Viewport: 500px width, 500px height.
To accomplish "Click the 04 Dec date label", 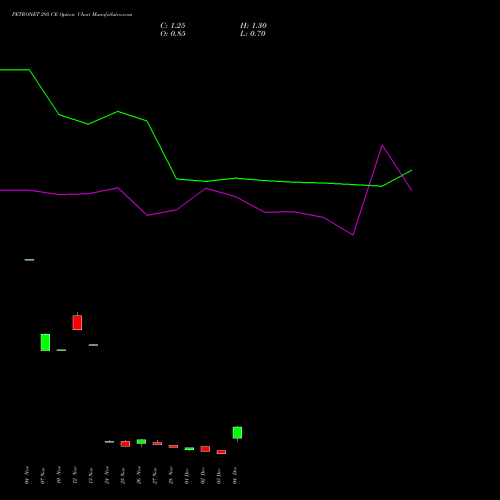I will point(235,475).
